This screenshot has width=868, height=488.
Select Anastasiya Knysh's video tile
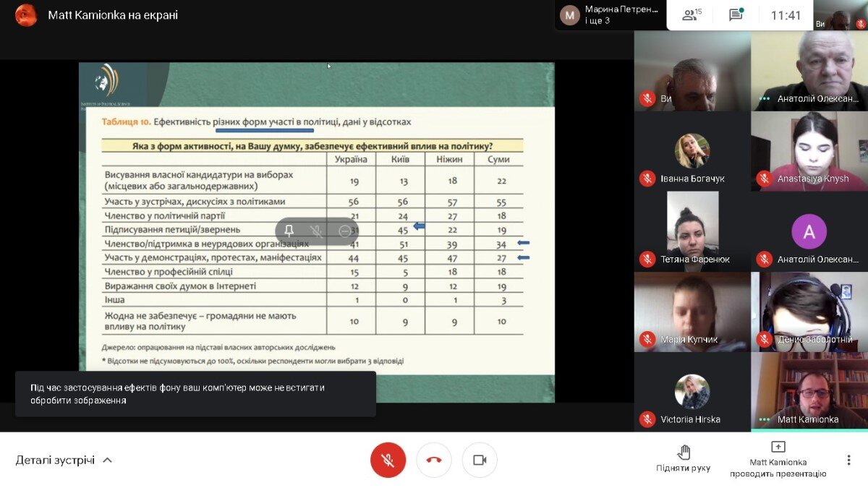(x=809, y=150)
